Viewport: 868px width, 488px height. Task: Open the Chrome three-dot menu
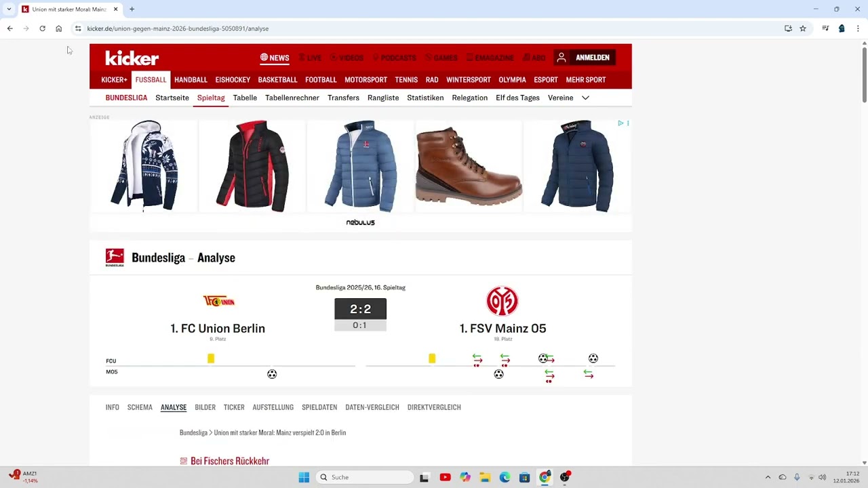point(858,28)
